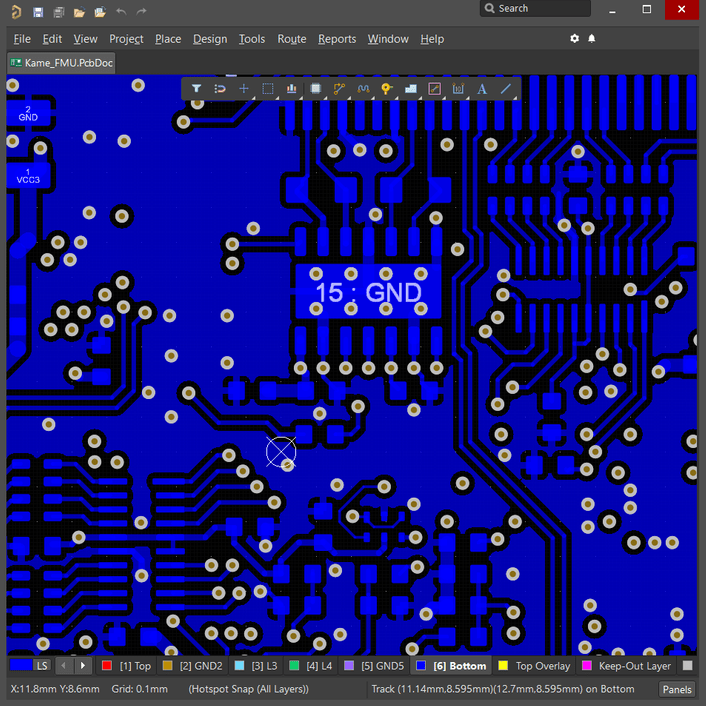The width and height of the screenshot is (706, 706).
Task: Open the settings gear for preferences
Action: click(574, 39)
